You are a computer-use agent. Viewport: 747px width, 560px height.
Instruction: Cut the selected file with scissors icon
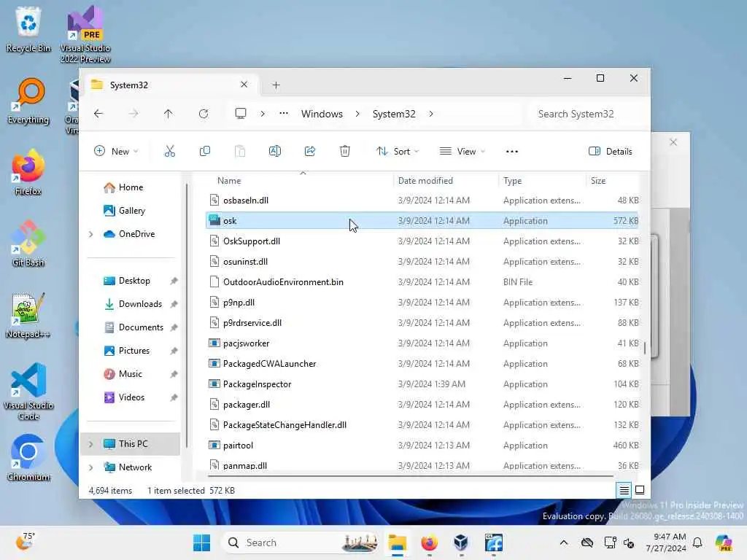(169, 152)
